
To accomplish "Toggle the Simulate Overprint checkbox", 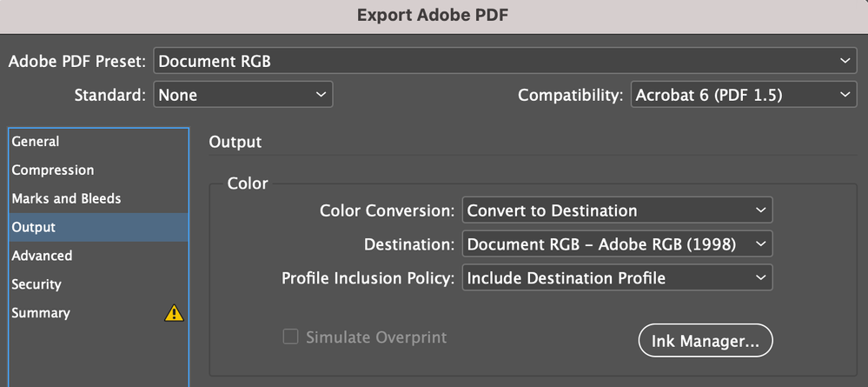I will (x=291, y=337).
